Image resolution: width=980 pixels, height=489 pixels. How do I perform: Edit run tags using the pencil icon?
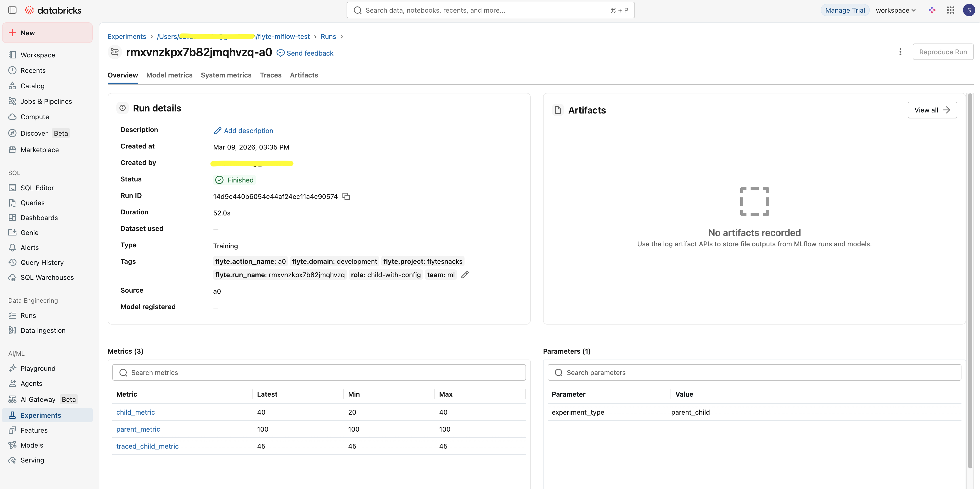[465, 275]
